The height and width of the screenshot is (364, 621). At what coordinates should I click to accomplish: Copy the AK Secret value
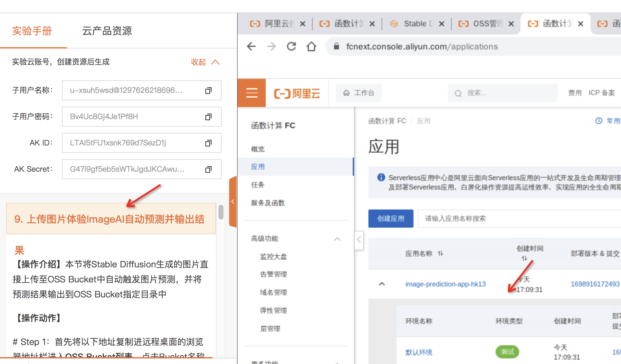(208, 169)
